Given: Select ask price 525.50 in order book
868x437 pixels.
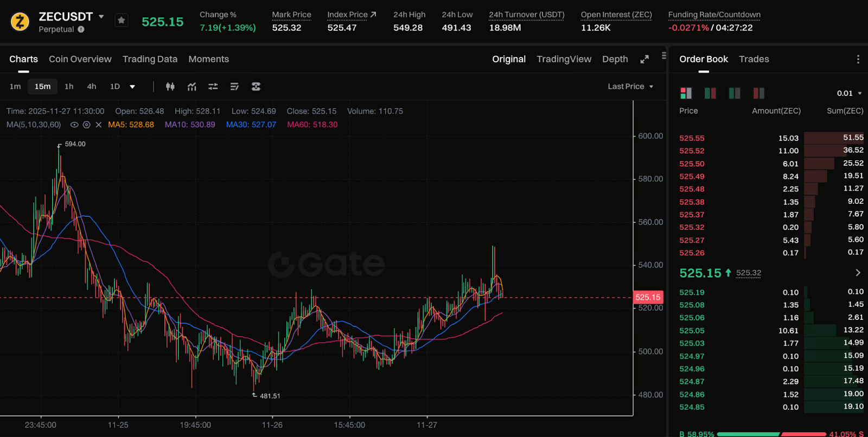Looking at the screenshot, I should [692, 164].
